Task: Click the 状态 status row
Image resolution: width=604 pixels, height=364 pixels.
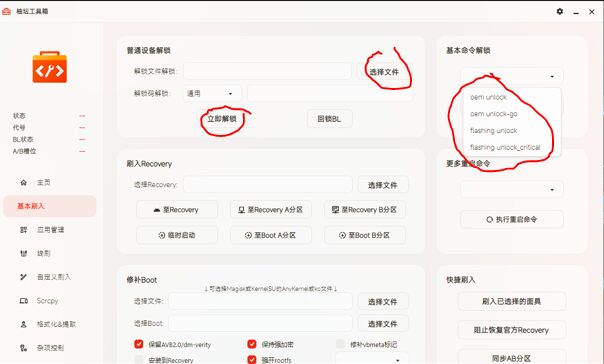Action: [49, 116]
